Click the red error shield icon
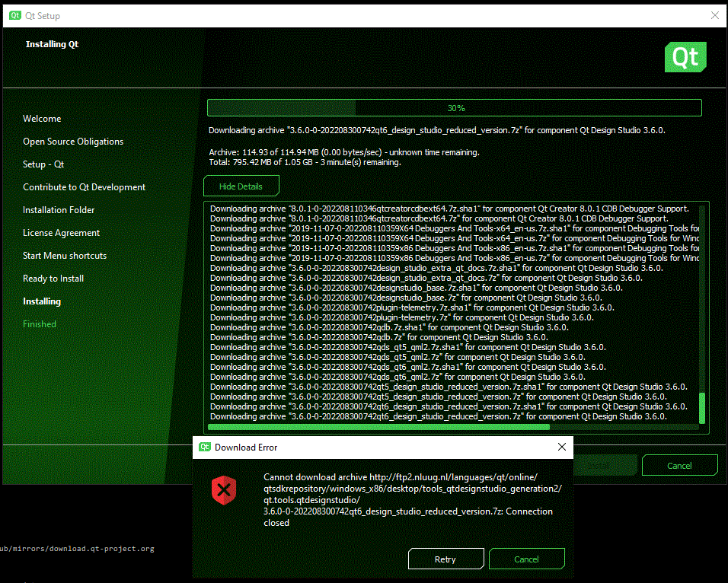Image resolution: width=728 pixels, height=583 pixels. [x=224, y=489]
